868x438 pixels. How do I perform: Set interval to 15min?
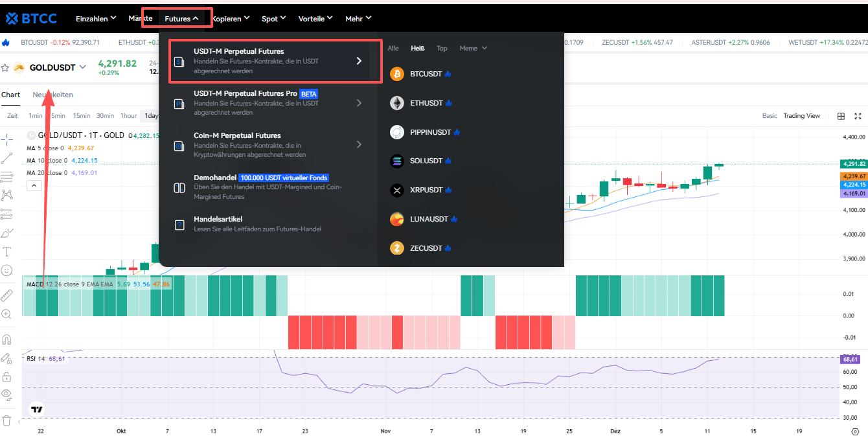point(82,116)
